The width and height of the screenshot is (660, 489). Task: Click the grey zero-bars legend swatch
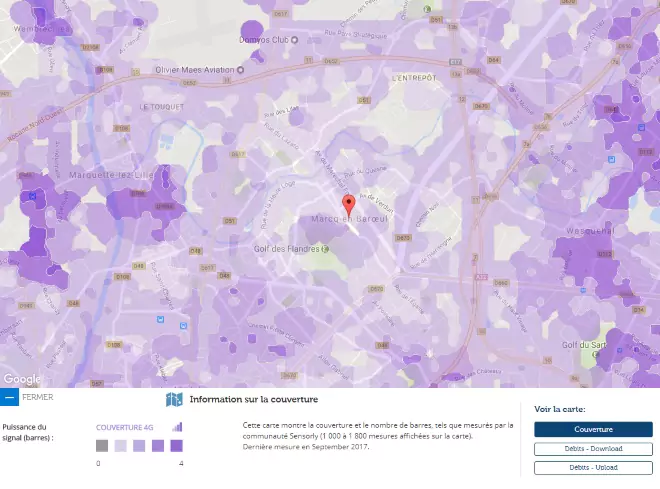[102, 446]
